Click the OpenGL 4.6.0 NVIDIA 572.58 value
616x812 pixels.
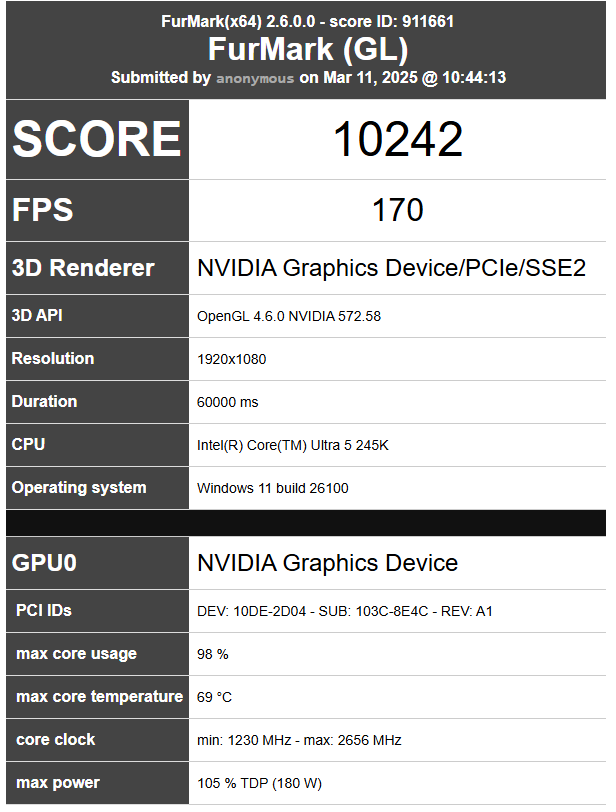[x=289, y=316]
